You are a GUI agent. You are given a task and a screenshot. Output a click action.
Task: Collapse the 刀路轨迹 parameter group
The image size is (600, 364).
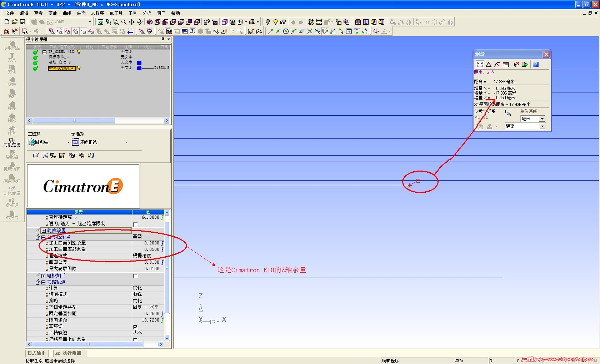click(43, 282)
